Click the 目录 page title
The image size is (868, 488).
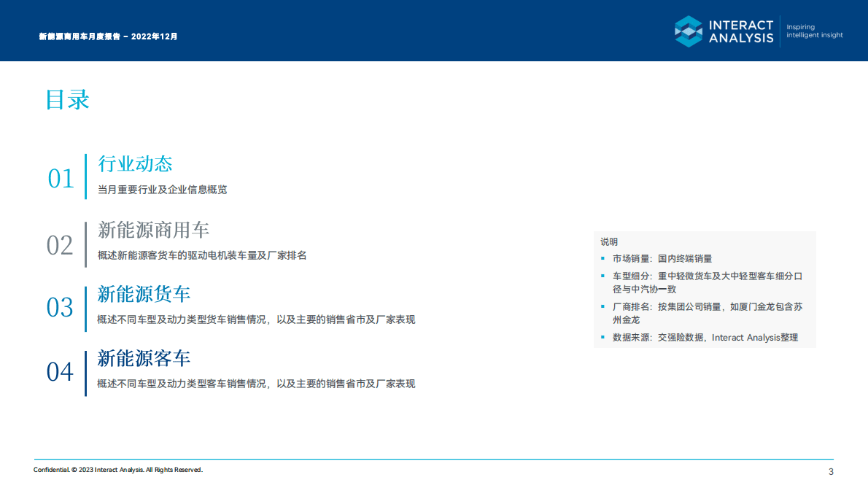click(x=67, y=100)
